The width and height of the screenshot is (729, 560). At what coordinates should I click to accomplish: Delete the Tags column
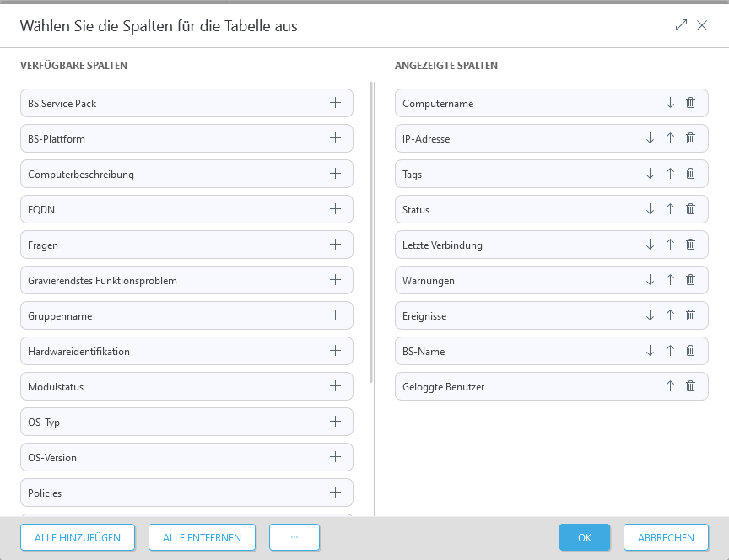coord(690,174)
